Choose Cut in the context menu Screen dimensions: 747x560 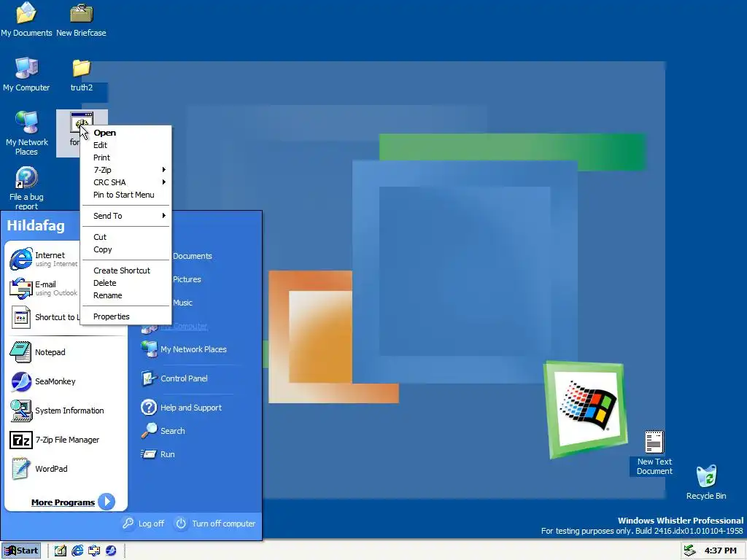click(x=126, y=237)
